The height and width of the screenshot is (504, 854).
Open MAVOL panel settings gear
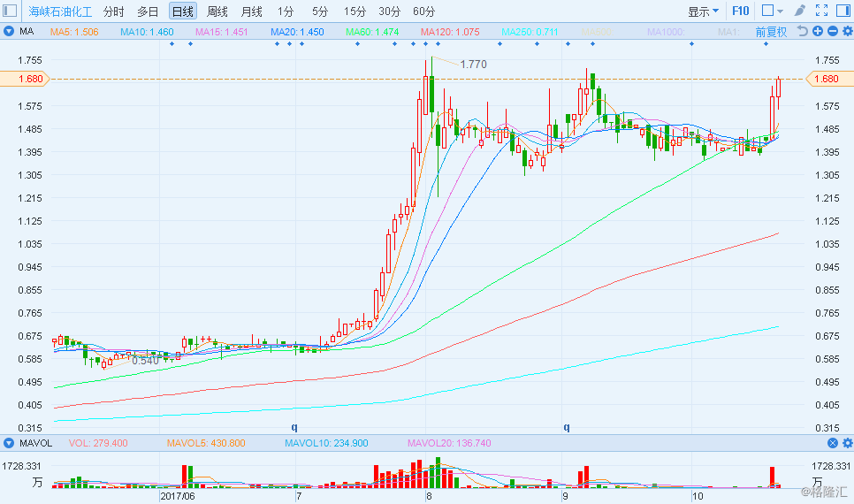click(x=845, y=443)
